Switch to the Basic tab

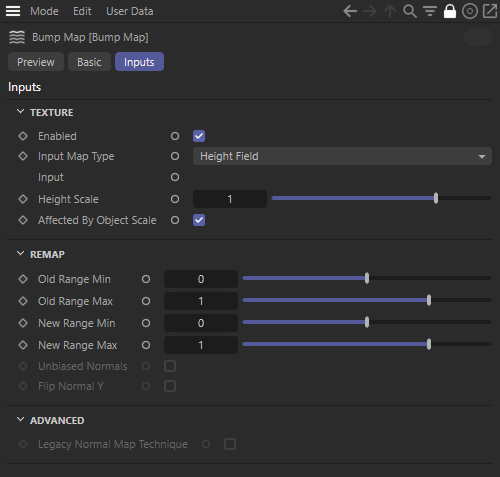[89, 62]
